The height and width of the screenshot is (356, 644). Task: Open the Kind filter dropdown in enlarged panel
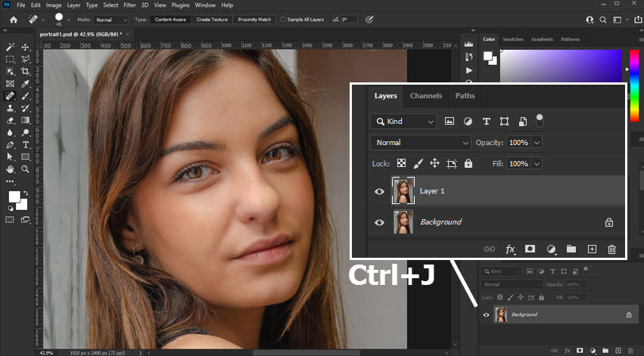[403, 122]
